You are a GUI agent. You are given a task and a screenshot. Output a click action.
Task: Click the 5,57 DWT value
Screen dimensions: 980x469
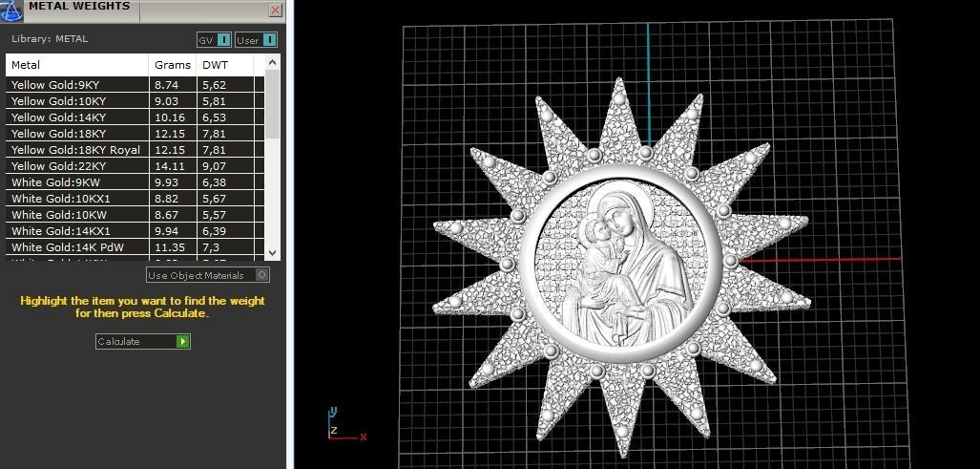215,215
